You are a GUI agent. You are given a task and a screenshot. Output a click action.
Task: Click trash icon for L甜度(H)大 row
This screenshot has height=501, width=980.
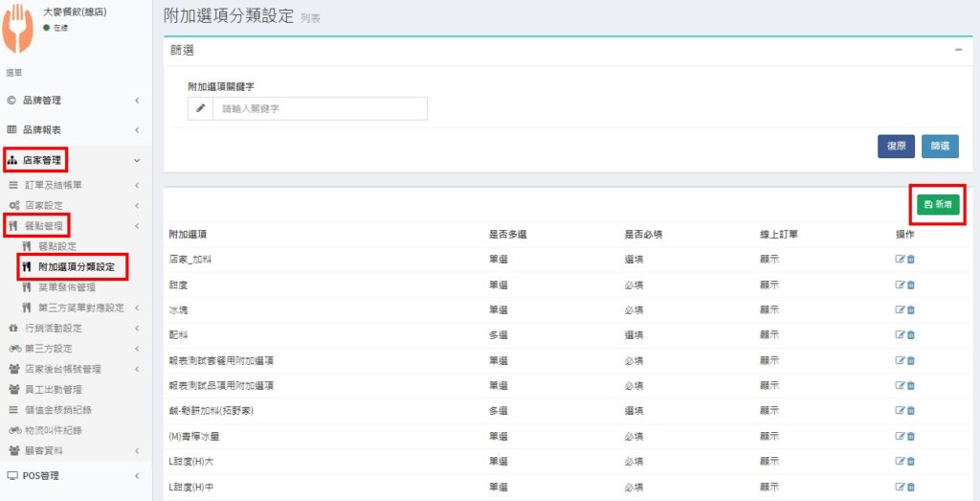(x=910, y=462)
